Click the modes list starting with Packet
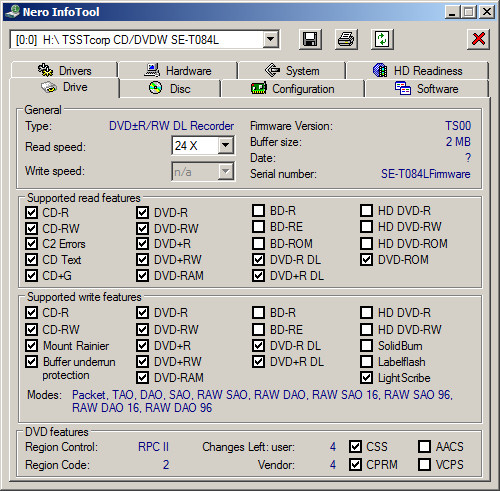Viewport: 500px width, 491px height. [x=262, y=401]
